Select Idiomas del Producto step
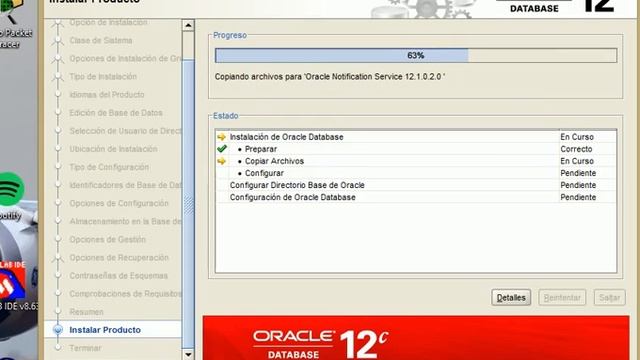The height and width of the screenshot is (360, 640). [107, 95]
